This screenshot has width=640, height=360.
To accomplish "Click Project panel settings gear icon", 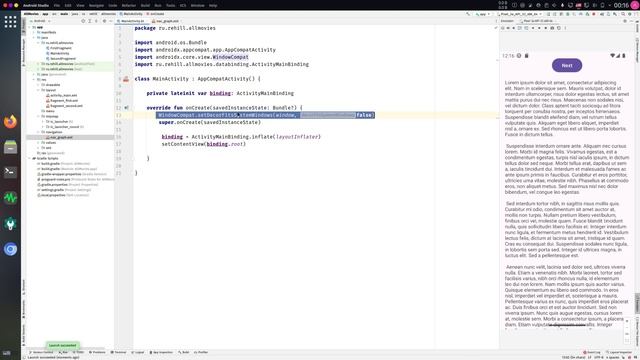I will point(104,21).
